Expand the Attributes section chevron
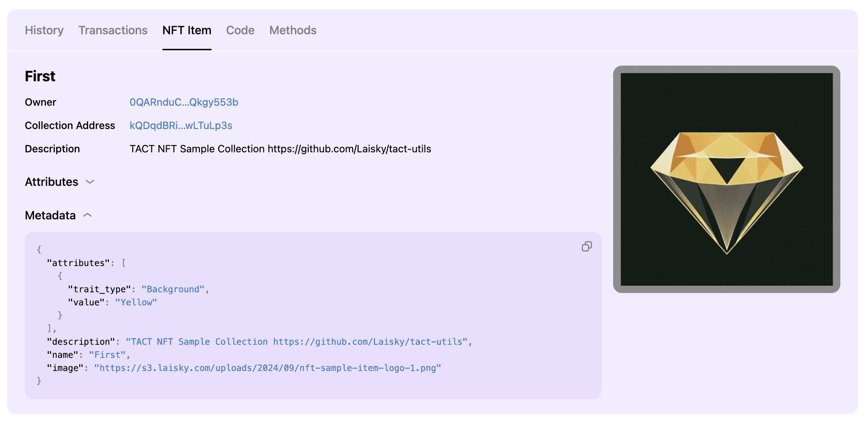This screenshot has height=422, width=868. [x=90, y=182]
